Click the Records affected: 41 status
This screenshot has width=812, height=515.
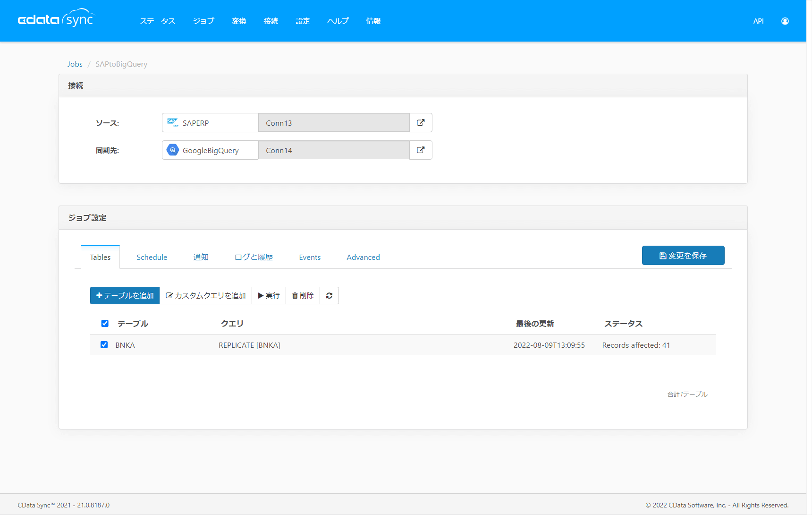[x=636, y=345]
